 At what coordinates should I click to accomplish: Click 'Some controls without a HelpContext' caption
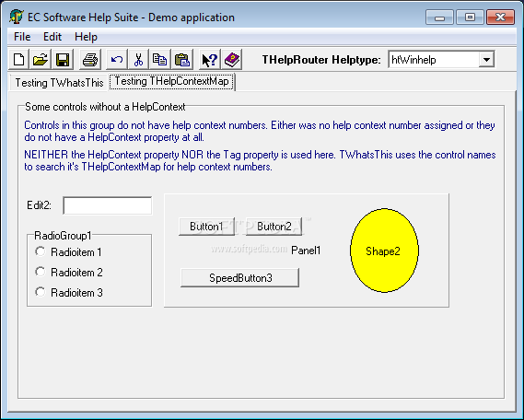105,107
